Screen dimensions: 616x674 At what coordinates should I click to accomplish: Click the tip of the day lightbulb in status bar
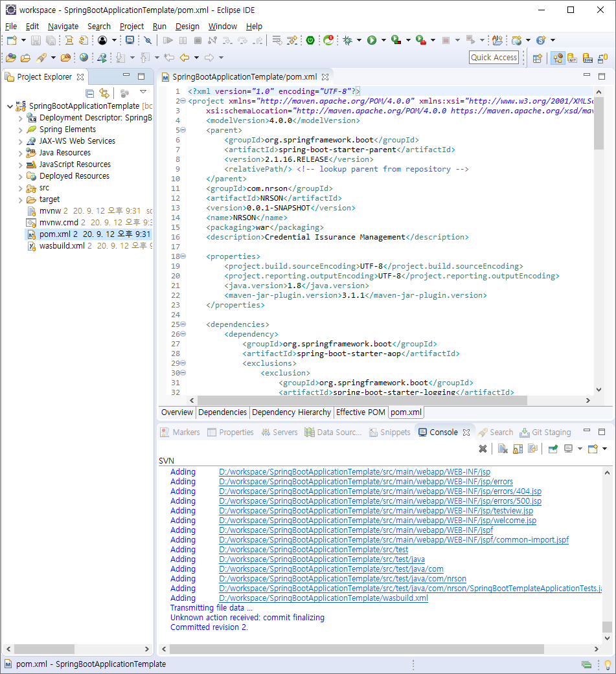coord(608,664)
